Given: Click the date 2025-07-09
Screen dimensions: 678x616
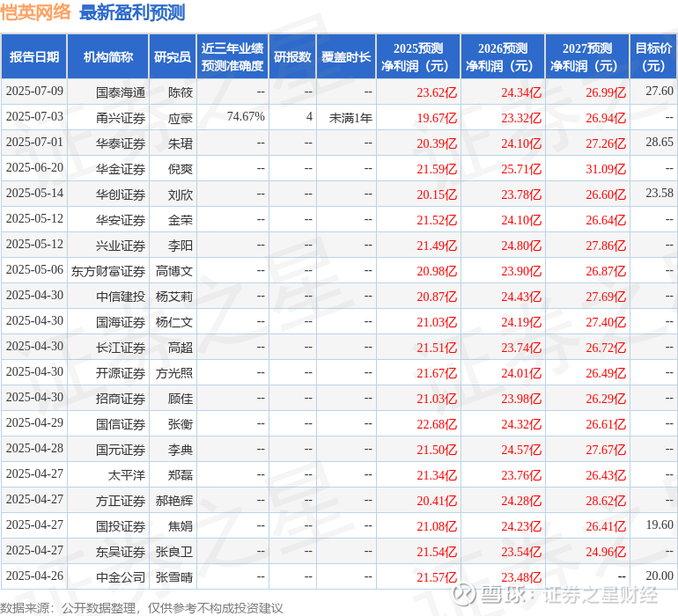Looking at the screenshot, I should [34, 91].
